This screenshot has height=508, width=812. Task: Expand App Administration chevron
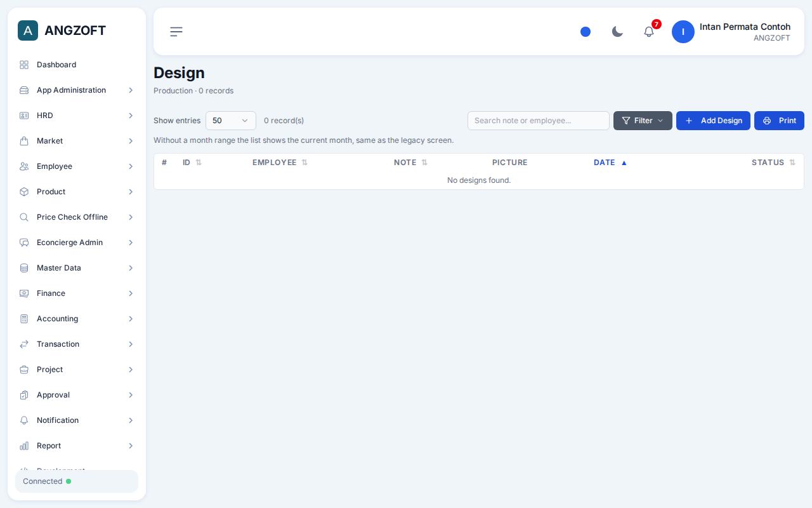pyautogui.click(x=131, y=90)
